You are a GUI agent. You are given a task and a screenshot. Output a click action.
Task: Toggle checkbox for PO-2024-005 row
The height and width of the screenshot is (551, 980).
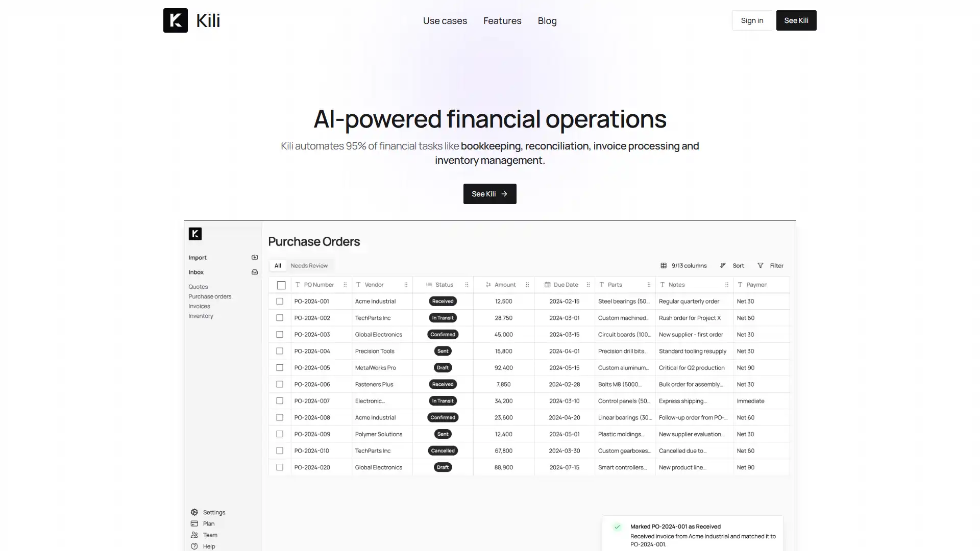point(280,367)
